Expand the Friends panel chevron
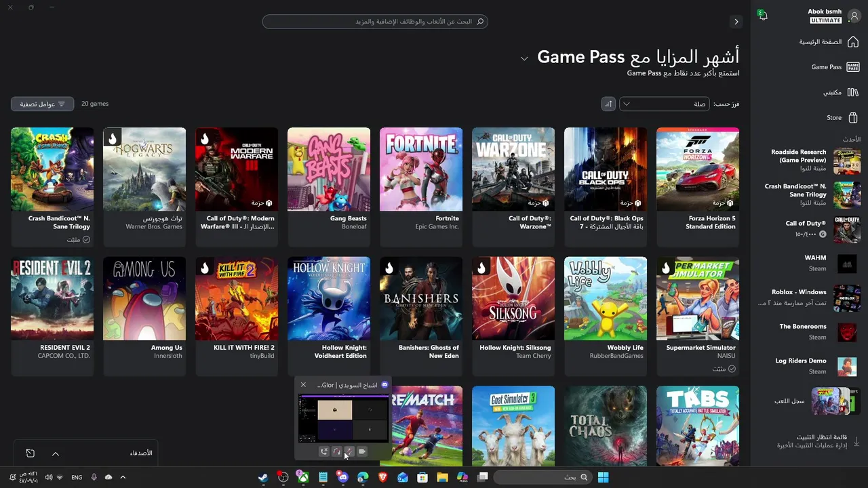Image resolution: width=868 pixels, height=488 pixels. click(x=56, y=453)
